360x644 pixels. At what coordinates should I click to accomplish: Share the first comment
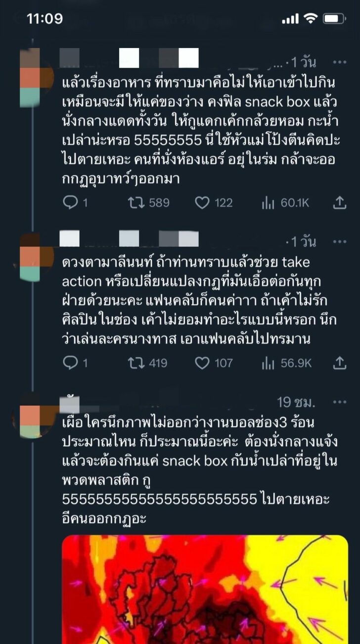pos(340,202)
